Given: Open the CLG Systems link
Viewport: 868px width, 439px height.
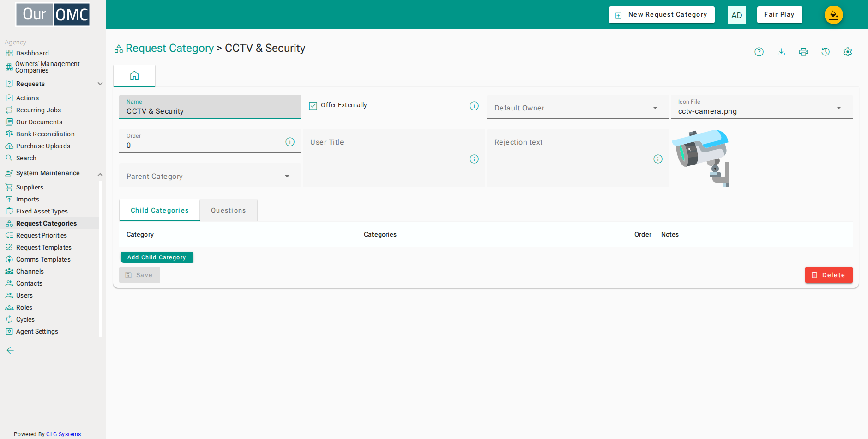Looking at the screenshot, I should tap(63, 434).
